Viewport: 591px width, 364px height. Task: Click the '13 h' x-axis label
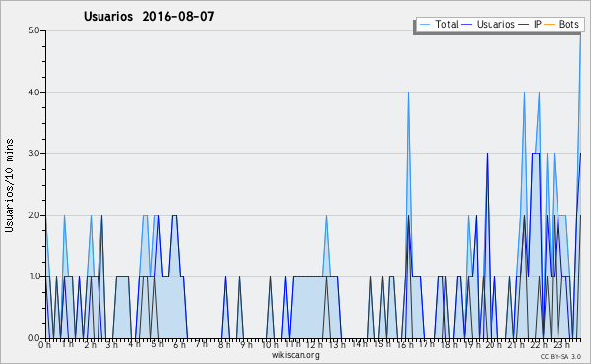pos(337,345)
